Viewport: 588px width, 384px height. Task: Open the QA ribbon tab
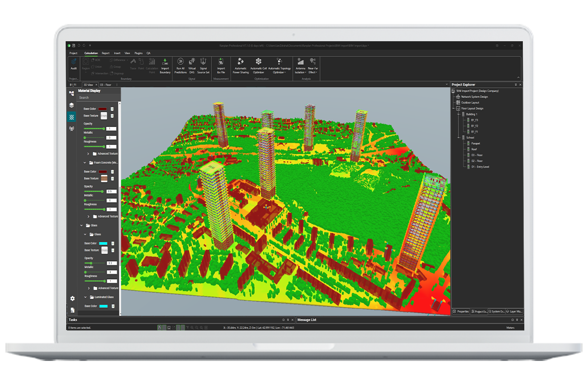point(148,53)
